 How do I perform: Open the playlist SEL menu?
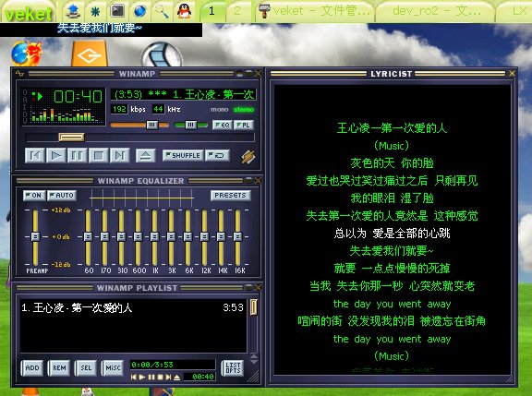click(x=86, y=368)
